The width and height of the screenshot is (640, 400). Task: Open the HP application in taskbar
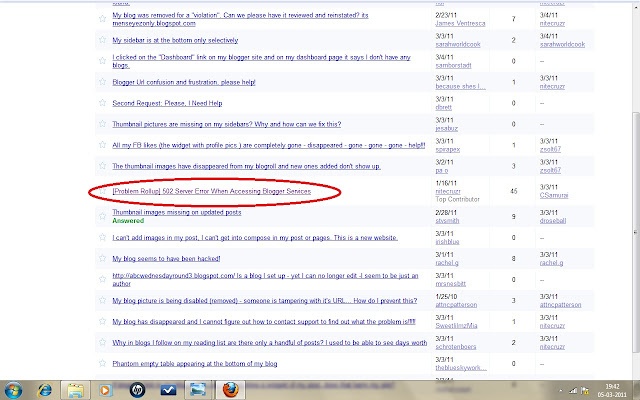click(137, 390)
